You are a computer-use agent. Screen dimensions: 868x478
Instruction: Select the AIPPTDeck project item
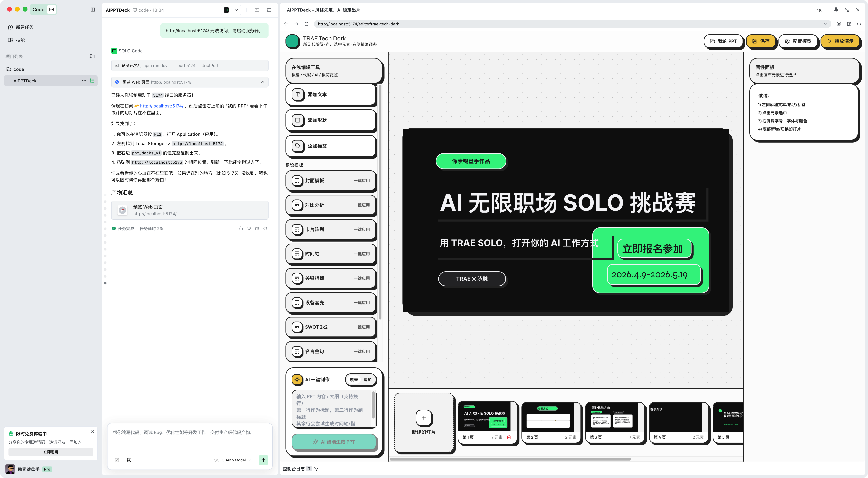click(x=25, y=81)
